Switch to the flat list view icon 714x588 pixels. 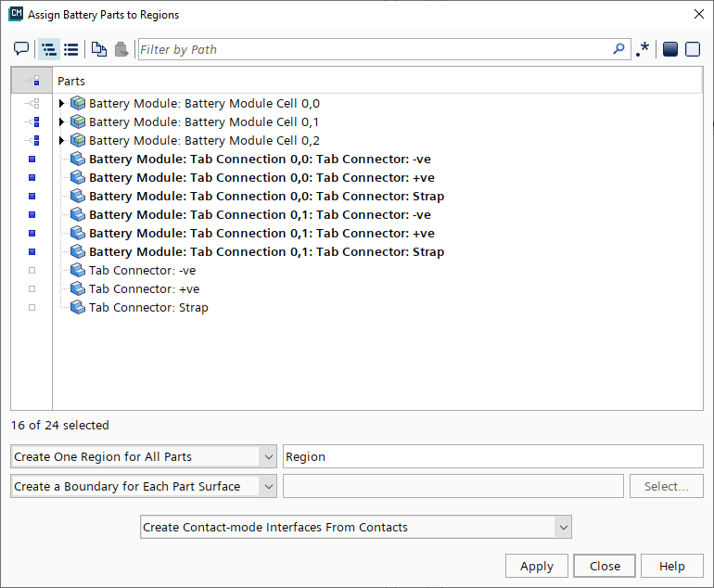70,50
